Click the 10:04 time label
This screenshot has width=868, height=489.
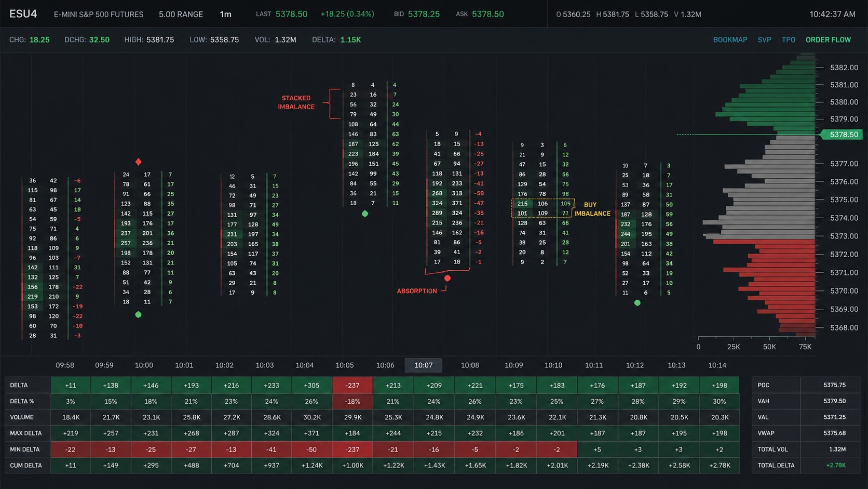304,365
